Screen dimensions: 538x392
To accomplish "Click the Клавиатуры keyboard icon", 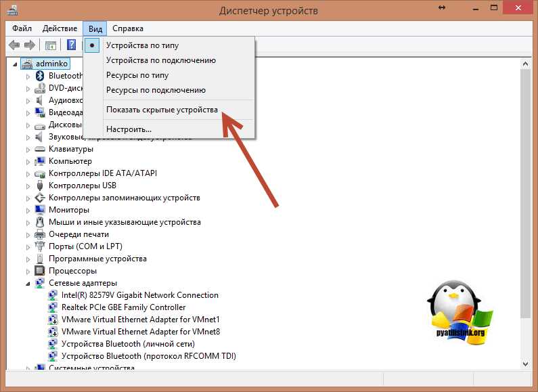I will (x=40, y=149).
